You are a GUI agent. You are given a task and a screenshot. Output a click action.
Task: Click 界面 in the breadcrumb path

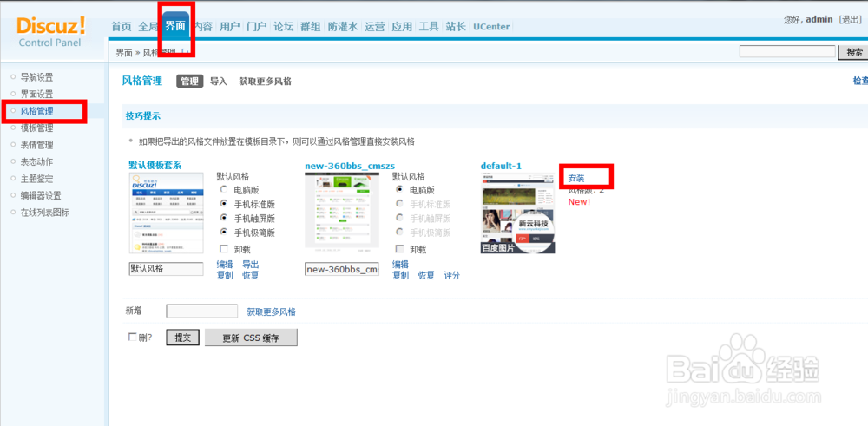click(124, 53)
